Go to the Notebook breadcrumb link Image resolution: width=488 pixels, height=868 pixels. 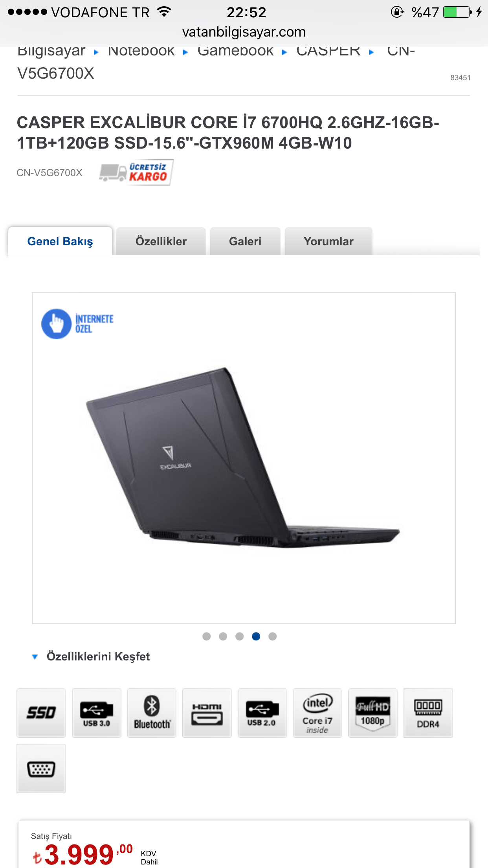141,51
